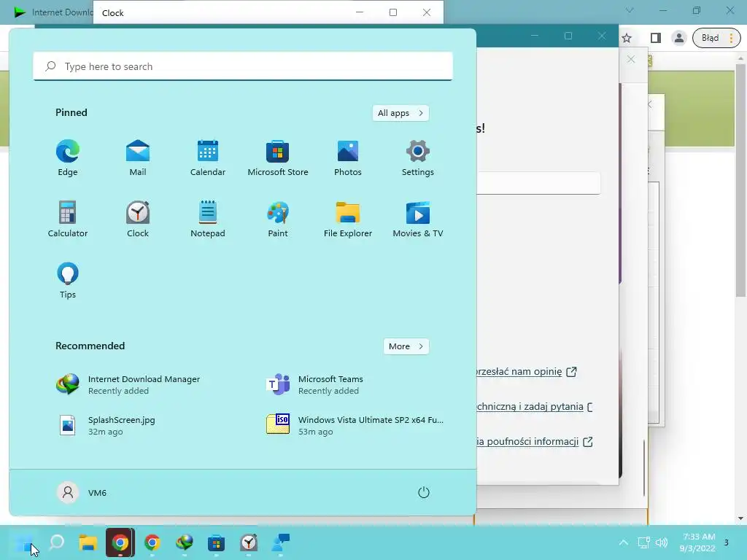The image size is (747, 560).
Task: Open the Paint app
Action: 278,219
